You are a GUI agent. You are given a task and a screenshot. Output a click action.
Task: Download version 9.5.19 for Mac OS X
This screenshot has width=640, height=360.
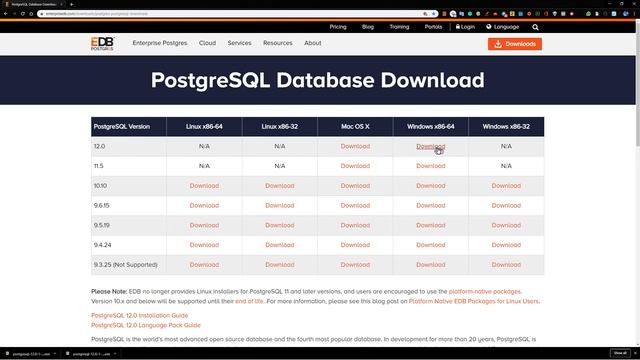(355, 225)
